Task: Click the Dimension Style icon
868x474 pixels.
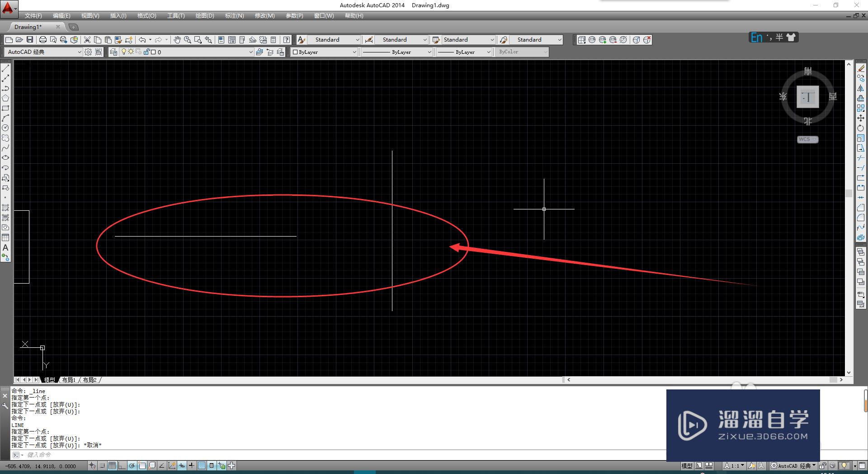Action: (369, 40)
